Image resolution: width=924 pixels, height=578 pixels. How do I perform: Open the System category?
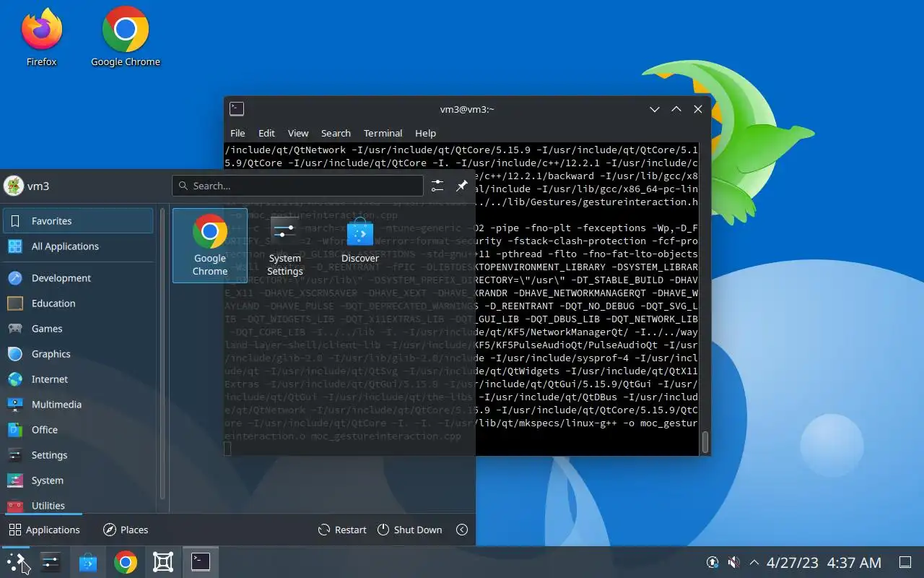pyautogui.click(x=78, y=480)
